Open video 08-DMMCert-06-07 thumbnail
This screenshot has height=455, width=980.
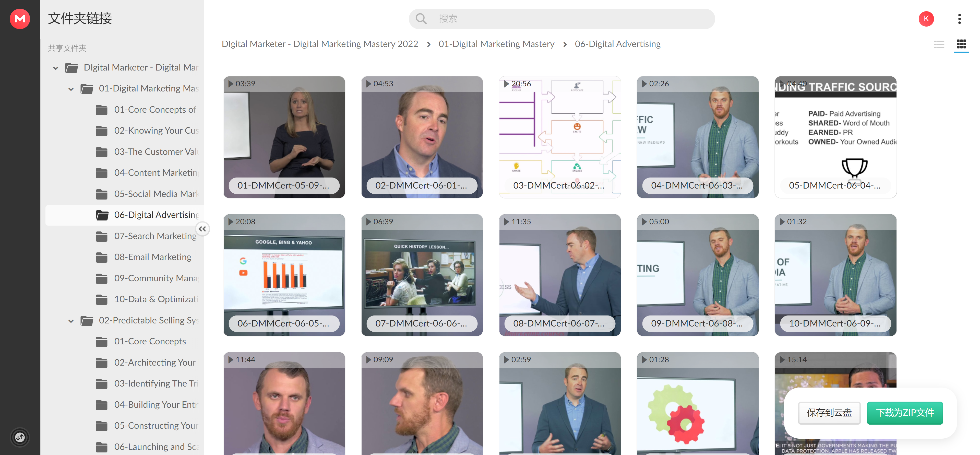[x=560, y=275]
